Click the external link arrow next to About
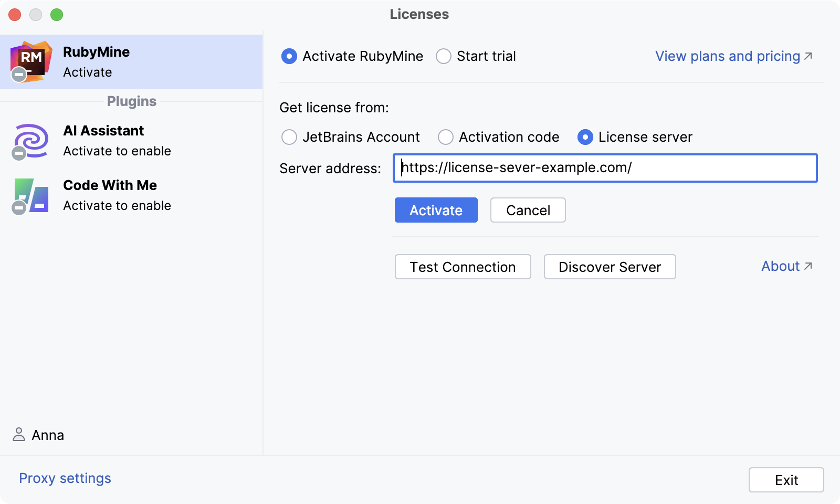The width and height of the screenshot is (840, 504). tap(808, 266)
